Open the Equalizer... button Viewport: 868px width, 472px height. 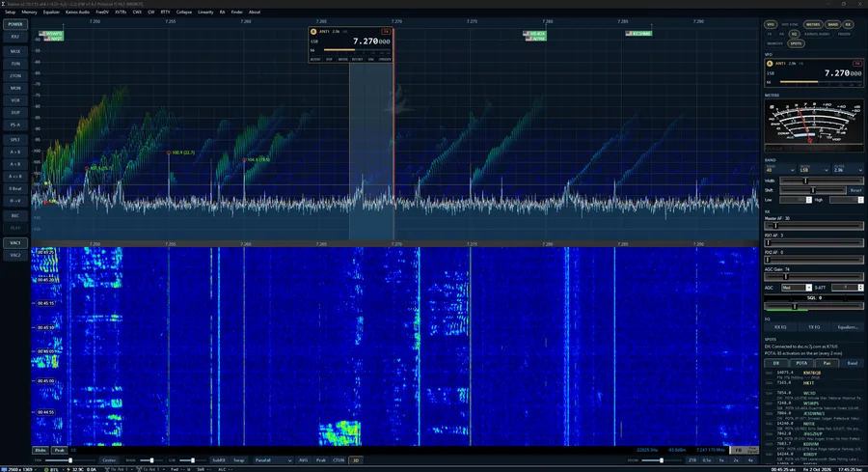[x=848, y=327]
